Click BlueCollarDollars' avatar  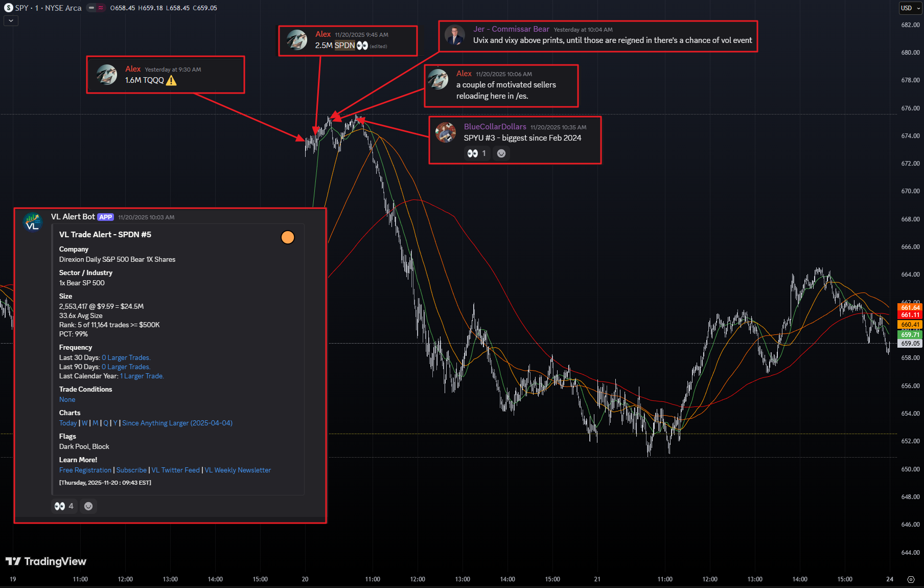tap(446, 132)
